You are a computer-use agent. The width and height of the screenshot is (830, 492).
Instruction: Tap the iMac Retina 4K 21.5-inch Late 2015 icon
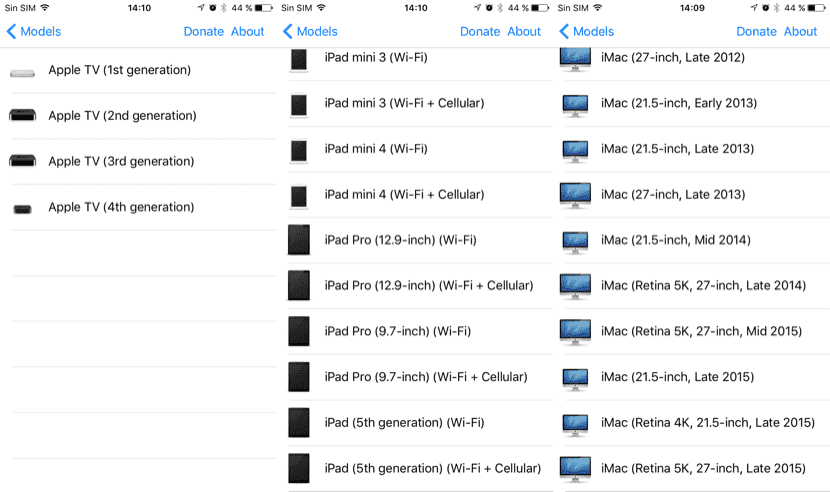click(x=575, y=424)
